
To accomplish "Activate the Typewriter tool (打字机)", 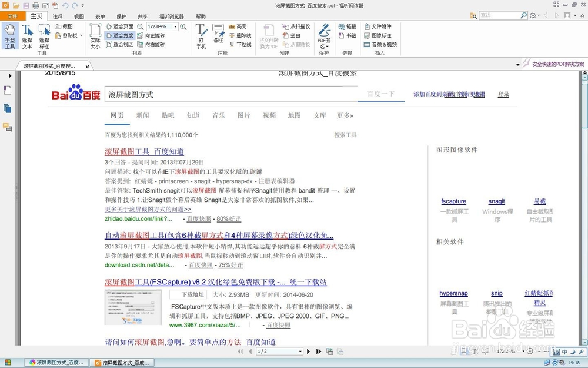I will pyautogui.click(x=201, y=36).
